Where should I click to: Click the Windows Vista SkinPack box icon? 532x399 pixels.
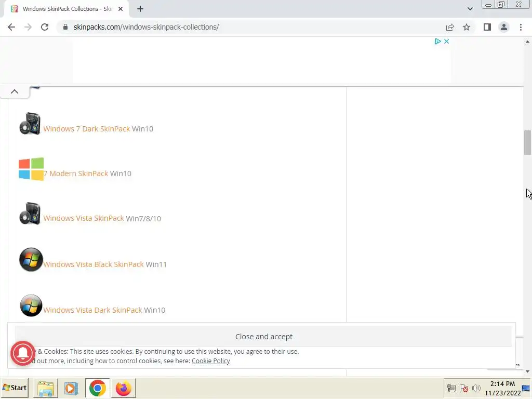pos(30,214)
